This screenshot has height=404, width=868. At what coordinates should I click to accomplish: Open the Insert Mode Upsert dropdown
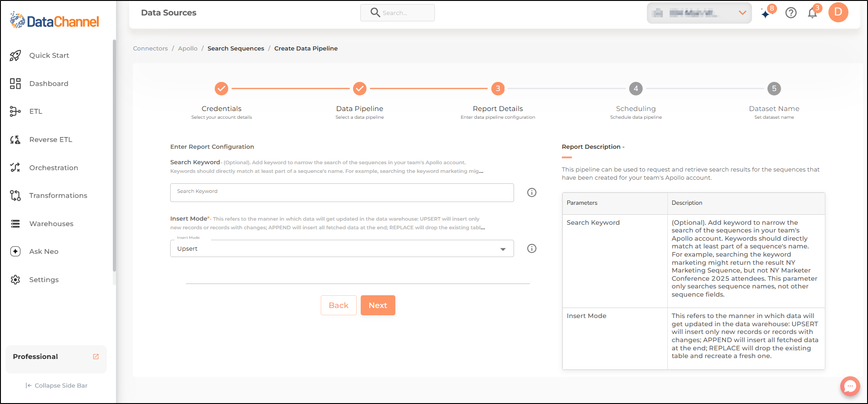[342, 248]
